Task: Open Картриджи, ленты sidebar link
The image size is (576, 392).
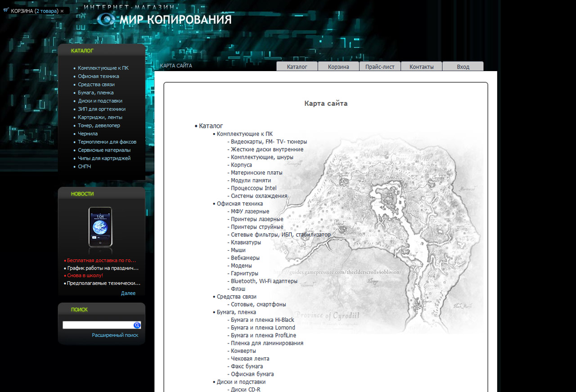Action: 100,117
